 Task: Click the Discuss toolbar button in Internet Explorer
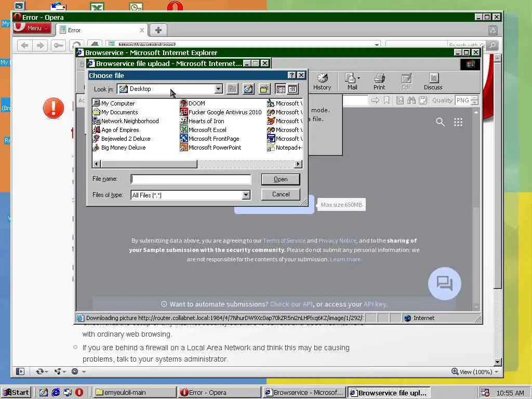[x=433, y=82]
